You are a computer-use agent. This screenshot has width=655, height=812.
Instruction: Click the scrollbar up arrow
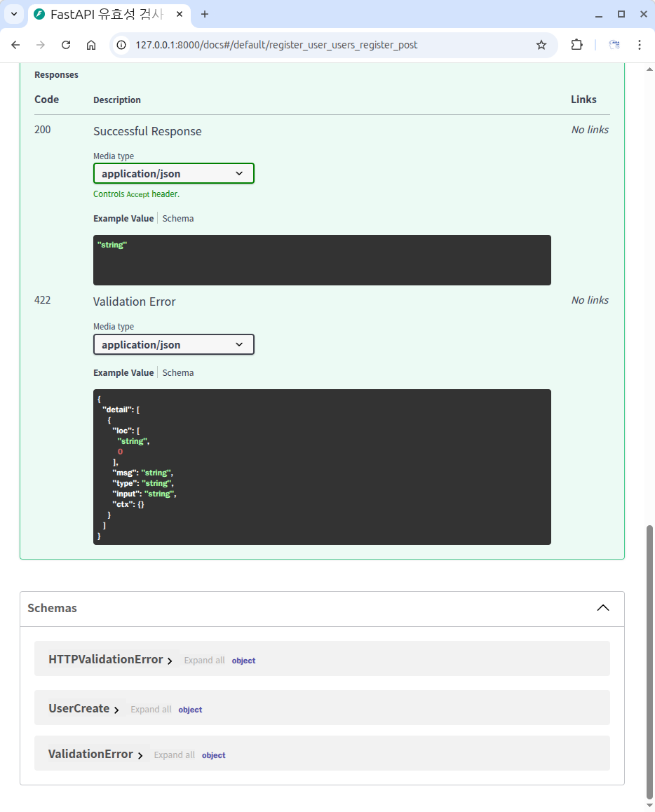pyautogui.click(x=649, y=69)
